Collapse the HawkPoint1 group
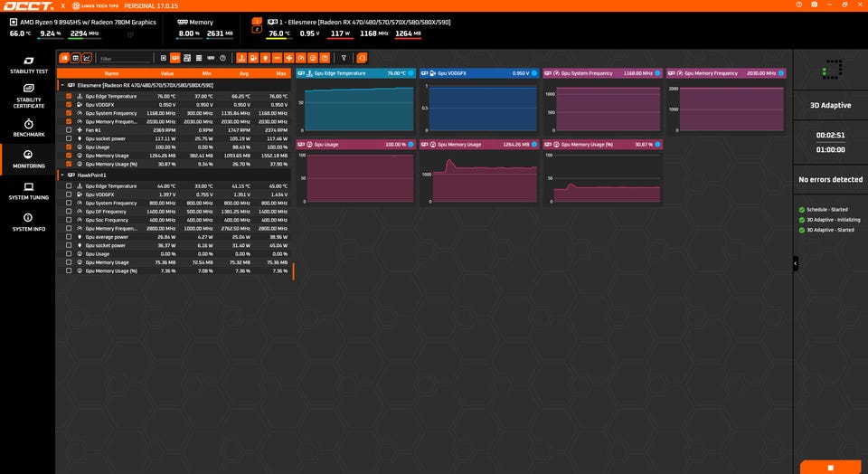The height and width of the screenshot is (474, 868). tap(62, 175)
